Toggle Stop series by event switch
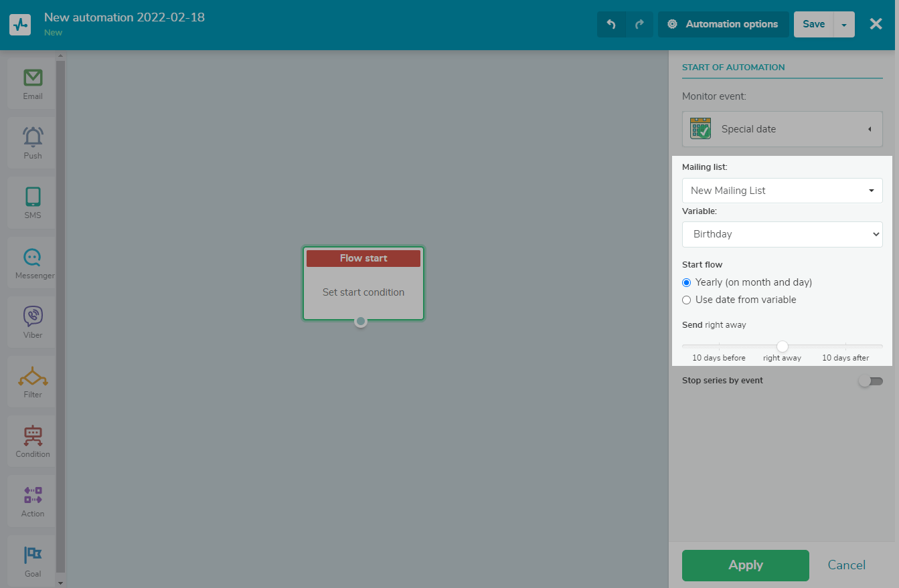The image size is (899, 588). tap(870, 381)
